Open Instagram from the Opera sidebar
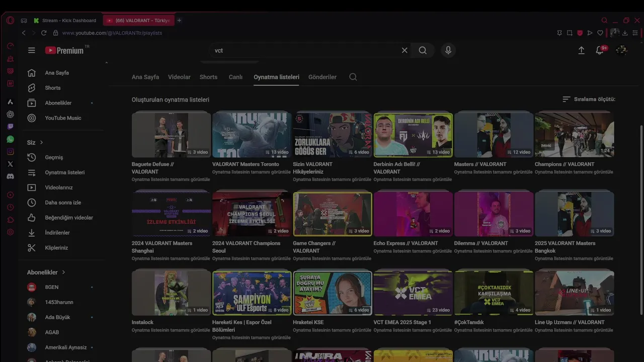This screenshot has height=362, width=644. coord(10,151)
